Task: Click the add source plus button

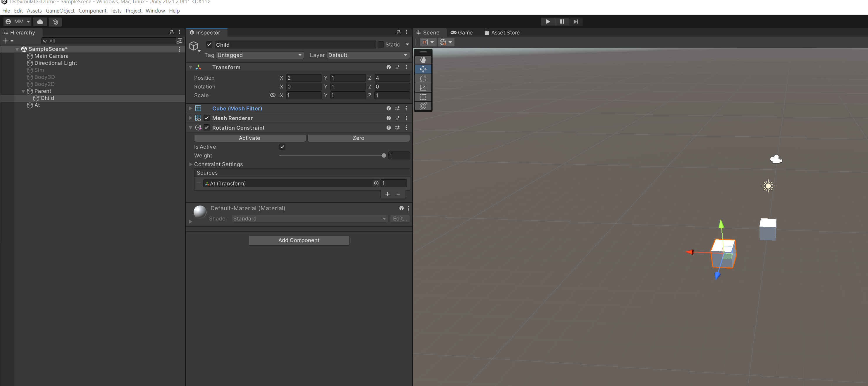Action: (x=387, y=194)
